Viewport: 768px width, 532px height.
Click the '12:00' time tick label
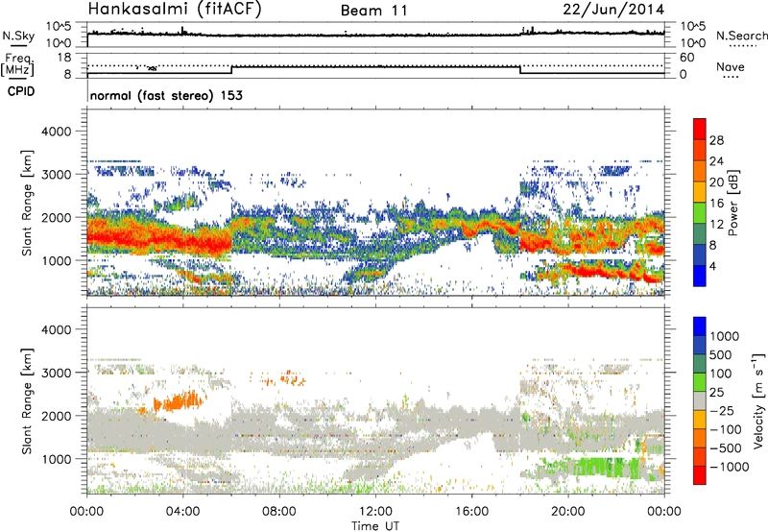pyautogui.click(x=375, y=512)
